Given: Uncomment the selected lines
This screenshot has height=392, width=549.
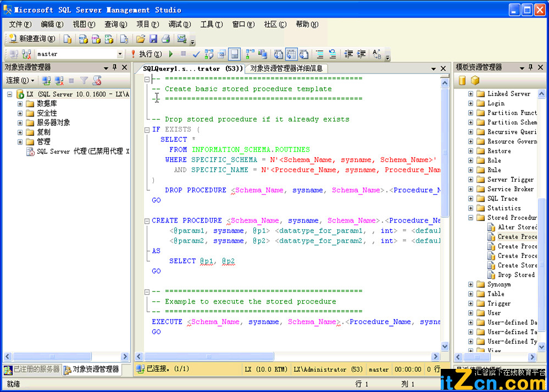Looking at the screenshot, I should (x=332, y=54).
